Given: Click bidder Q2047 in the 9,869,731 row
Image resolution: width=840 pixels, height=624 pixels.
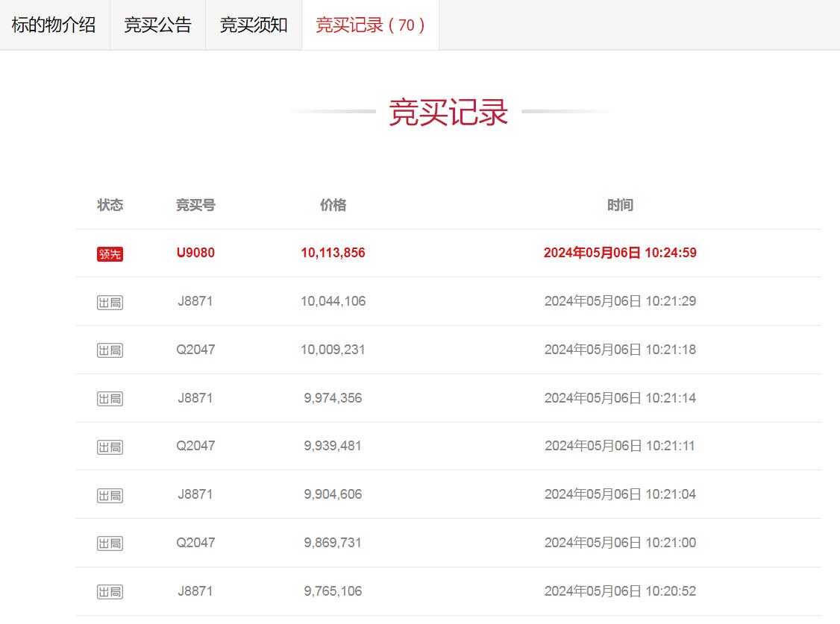Looking at the screenshot, I should click(x=195, y=543).
